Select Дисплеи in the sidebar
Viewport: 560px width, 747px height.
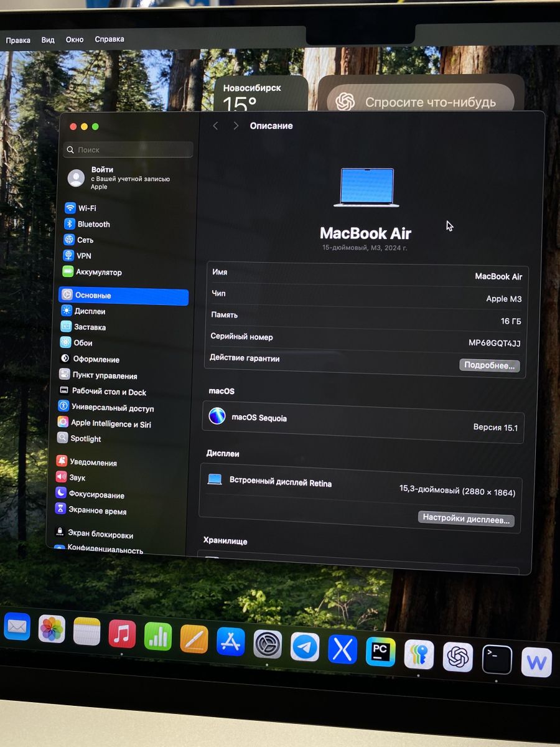[83, 311]
